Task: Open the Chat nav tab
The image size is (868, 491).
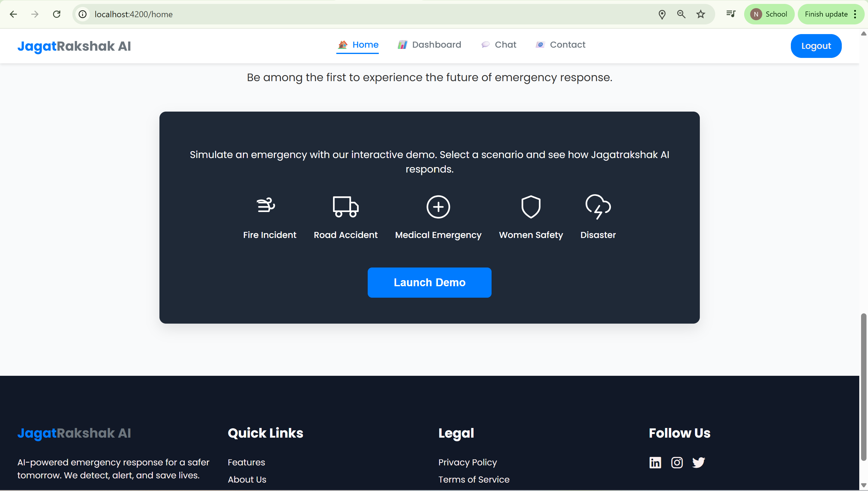Action: [x=499, y=45]
